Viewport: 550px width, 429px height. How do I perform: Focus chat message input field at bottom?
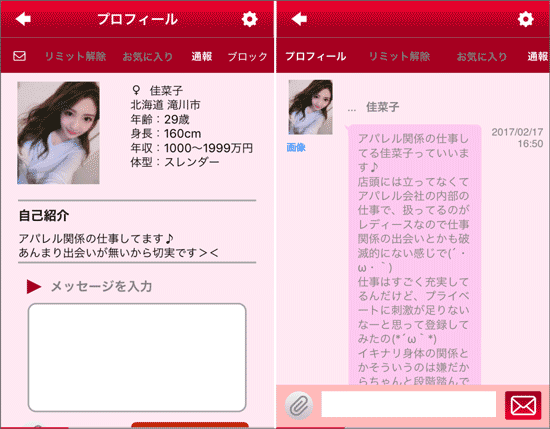coord(409,404)
